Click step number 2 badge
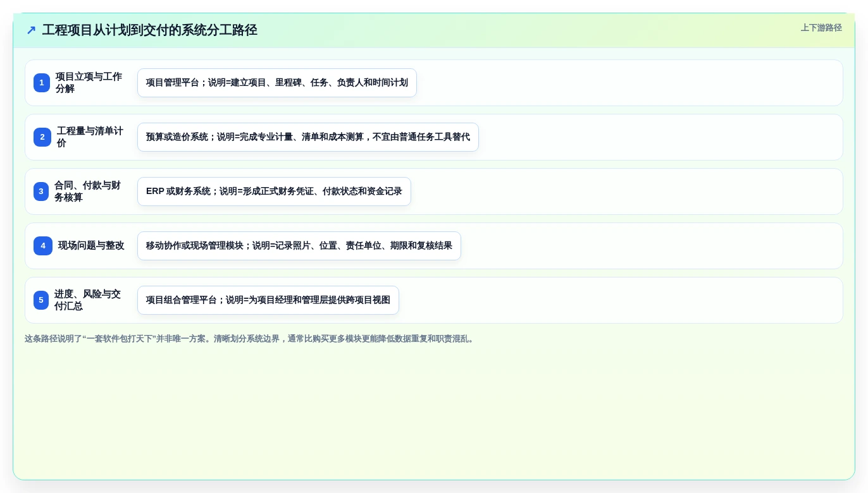This screenshot has width=868, height=493. point(42,137)
